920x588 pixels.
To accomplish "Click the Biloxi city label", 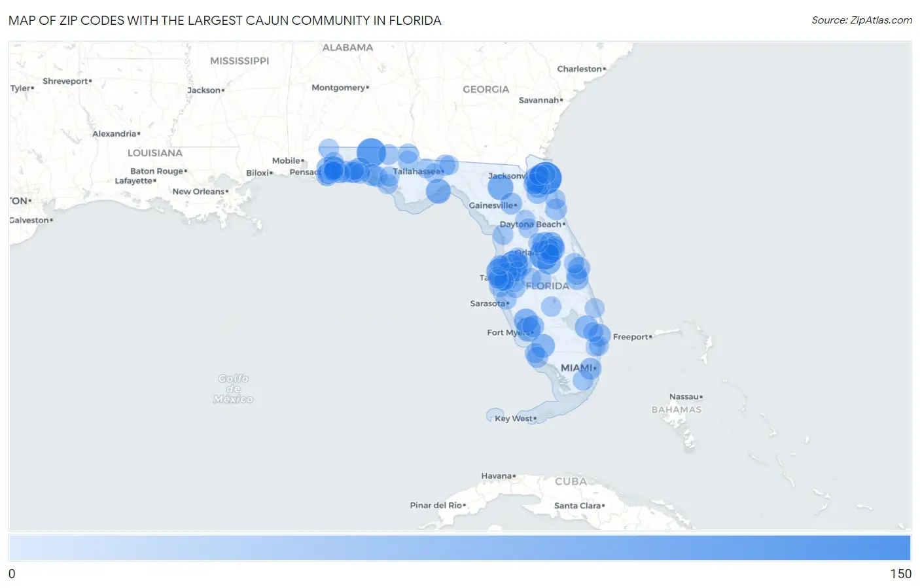I will coord(257,173).
